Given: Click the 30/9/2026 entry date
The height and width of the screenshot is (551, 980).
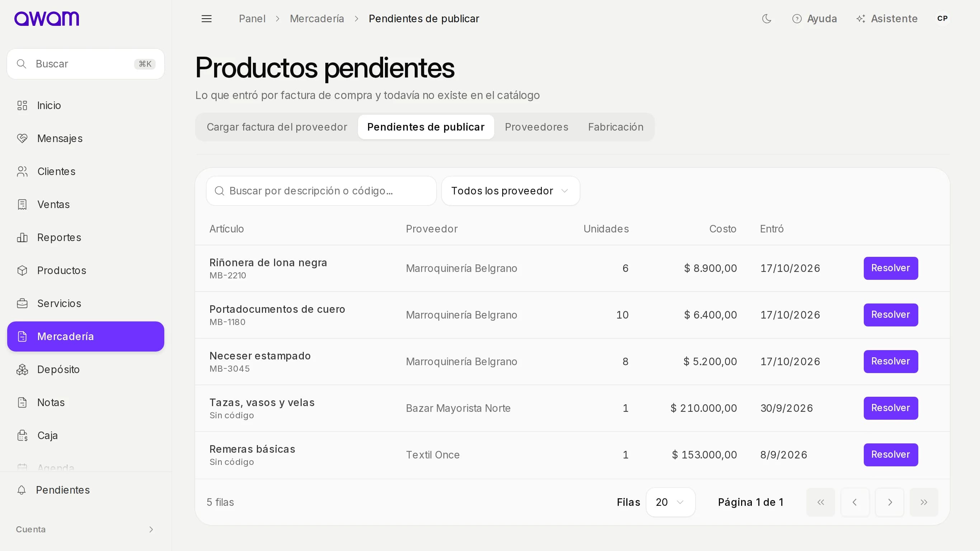Looking at the screenshot, I should click(x=786, y=408).
